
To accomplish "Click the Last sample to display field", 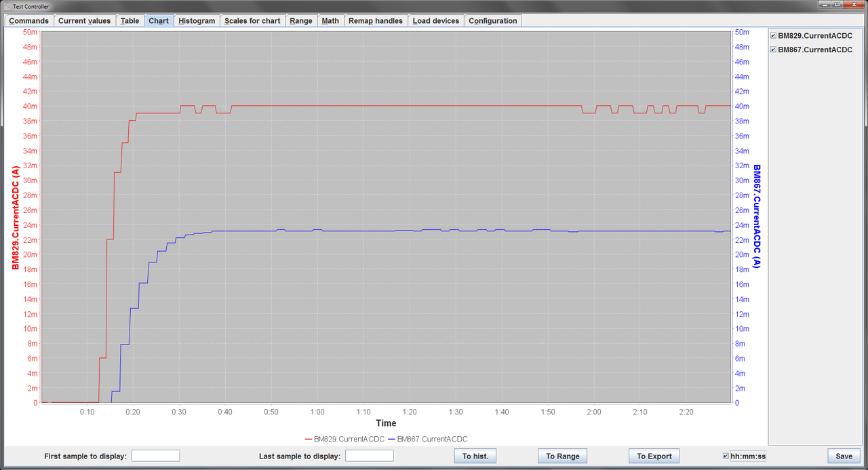I will coord(369,456).
